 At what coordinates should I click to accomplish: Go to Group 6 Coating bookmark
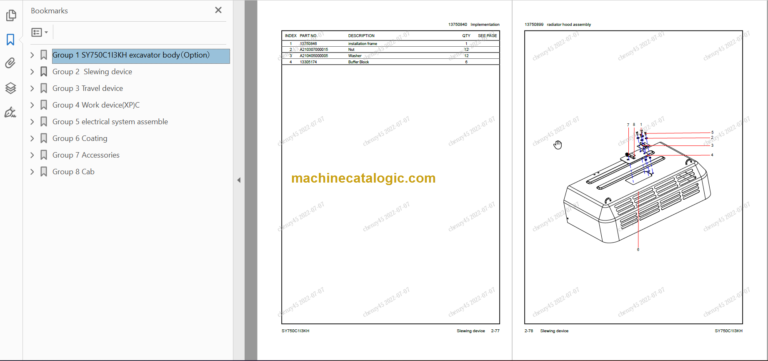click(80, 139)
